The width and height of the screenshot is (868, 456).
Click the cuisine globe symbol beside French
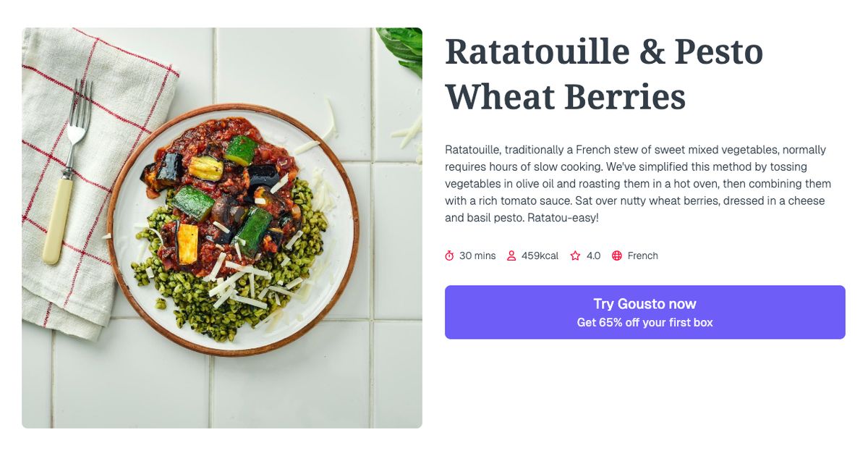(x=616, y=256)
